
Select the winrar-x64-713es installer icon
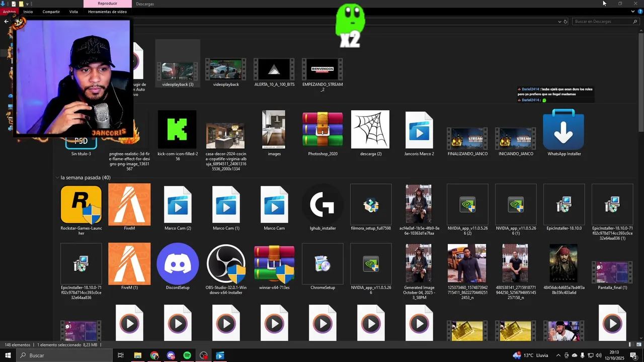274,263
